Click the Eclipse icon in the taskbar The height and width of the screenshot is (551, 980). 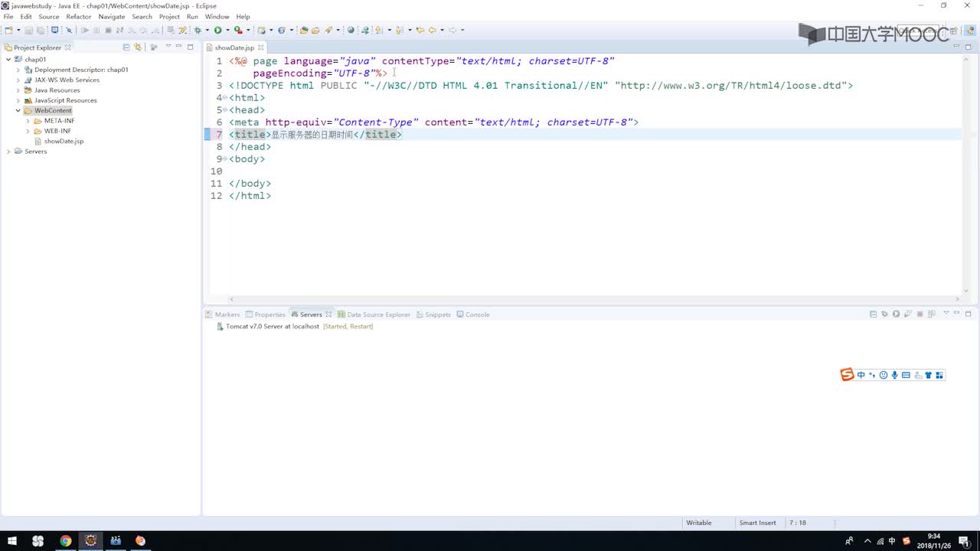click(90, 540)
